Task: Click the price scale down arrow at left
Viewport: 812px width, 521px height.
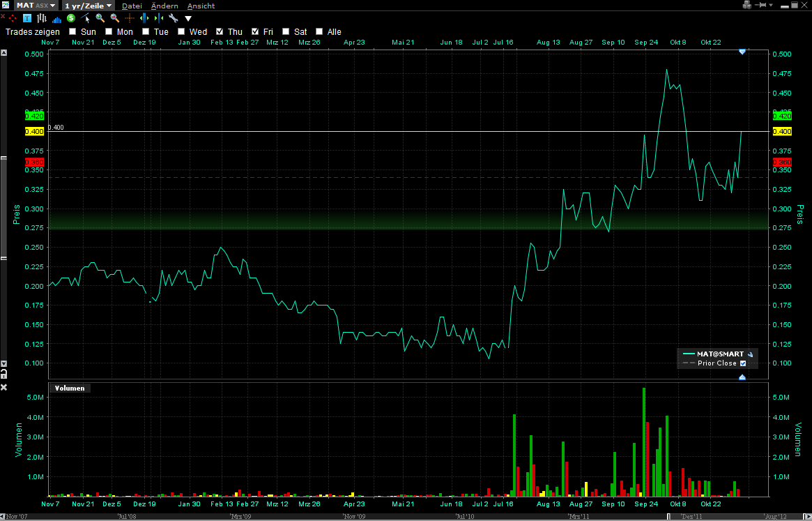Action: coord(3,363)
